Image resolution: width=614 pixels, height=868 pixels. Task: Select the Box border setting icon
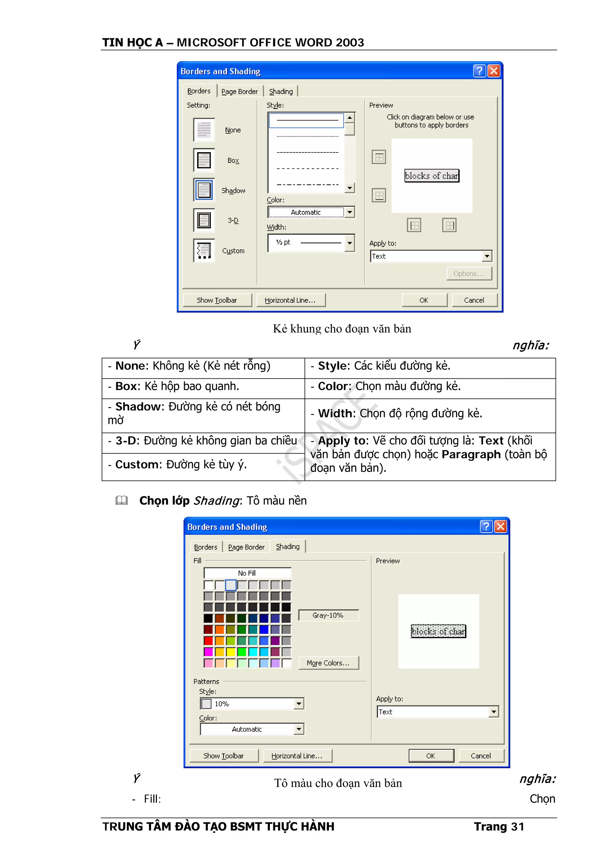tap(204, 160)
